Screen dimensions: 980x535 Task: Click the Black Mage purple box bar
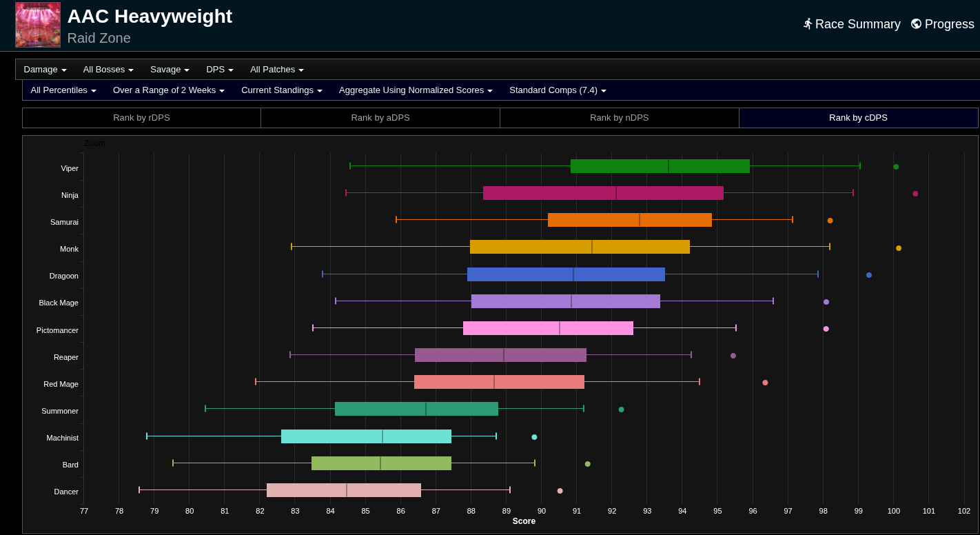click(x=566, y=301)
